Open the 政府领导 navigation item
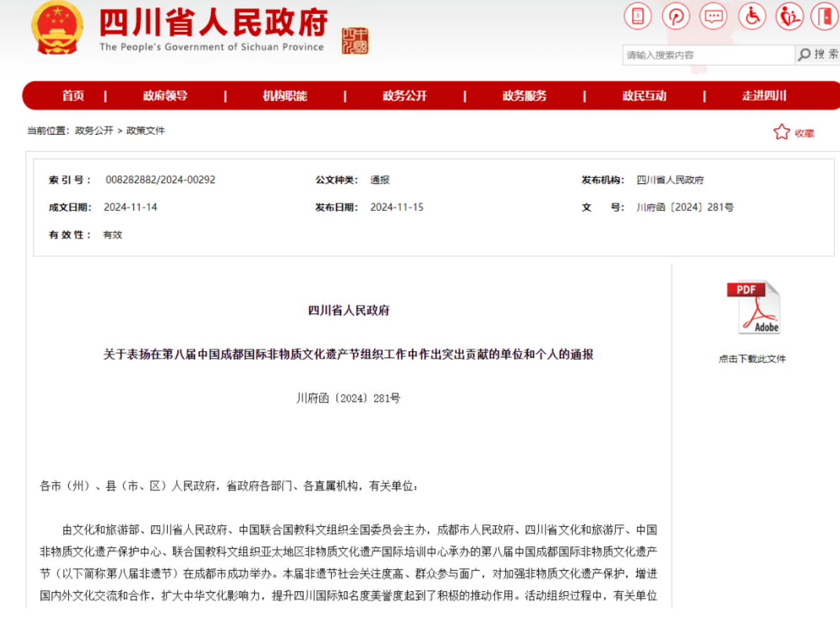This screenshot has height=619, width=840. [165, 96]
